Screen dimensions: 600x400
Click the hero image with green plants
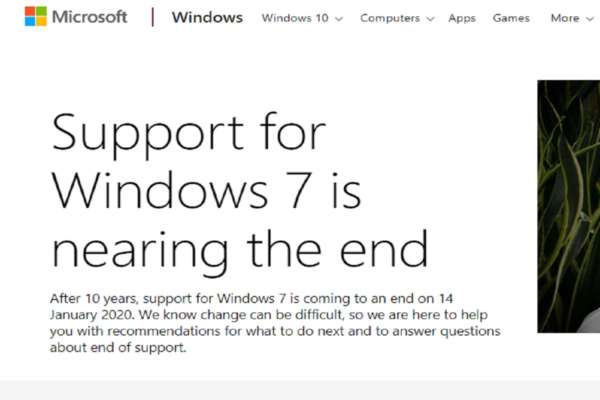pos(569,206)
